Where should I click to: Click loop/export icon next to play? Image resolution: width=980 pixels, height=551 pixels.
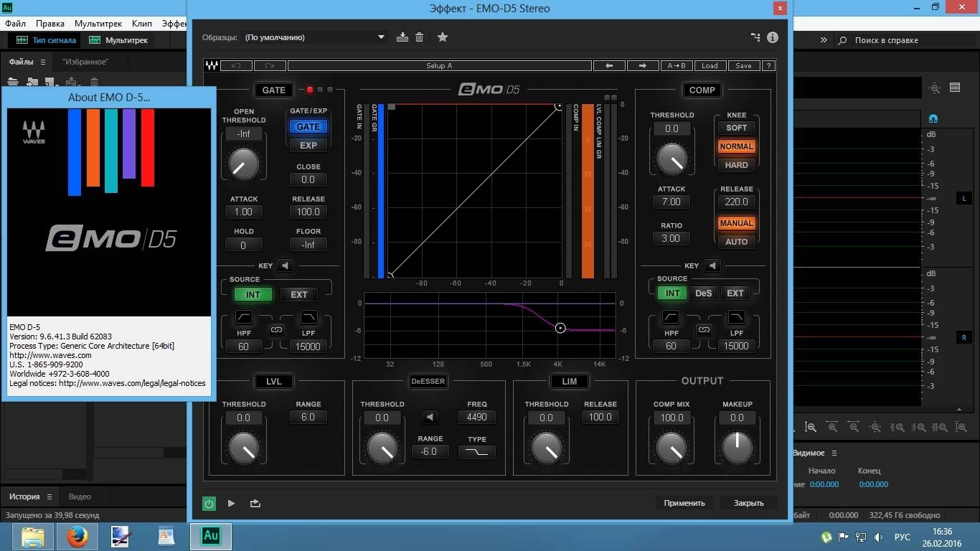point(255,503)
